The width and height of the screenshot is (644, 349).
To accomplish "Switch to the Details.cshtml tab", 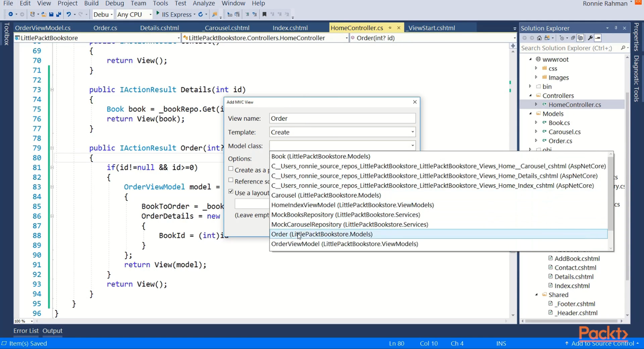I will click(159, 28).
